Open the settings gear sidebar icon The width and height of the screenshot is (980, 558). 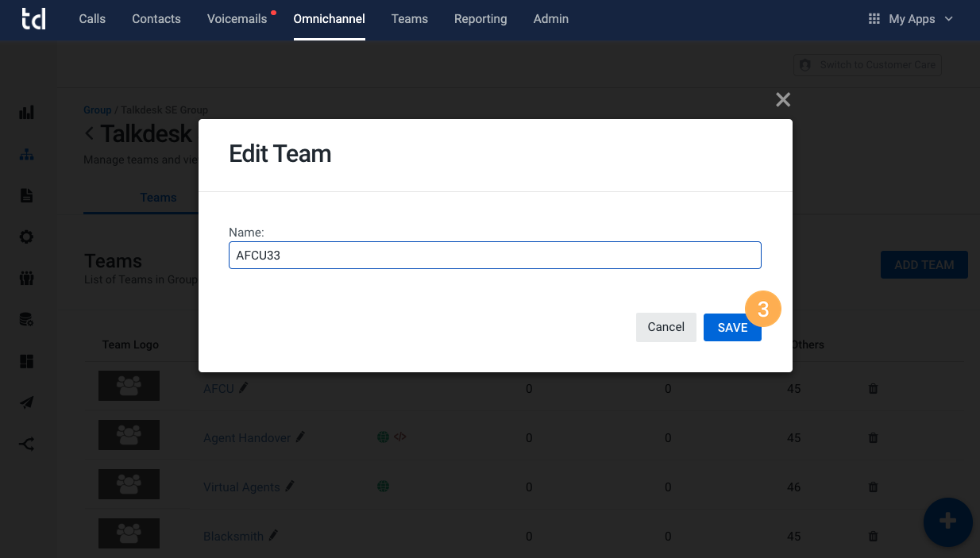pyautogui.click(x=27, y=237)
